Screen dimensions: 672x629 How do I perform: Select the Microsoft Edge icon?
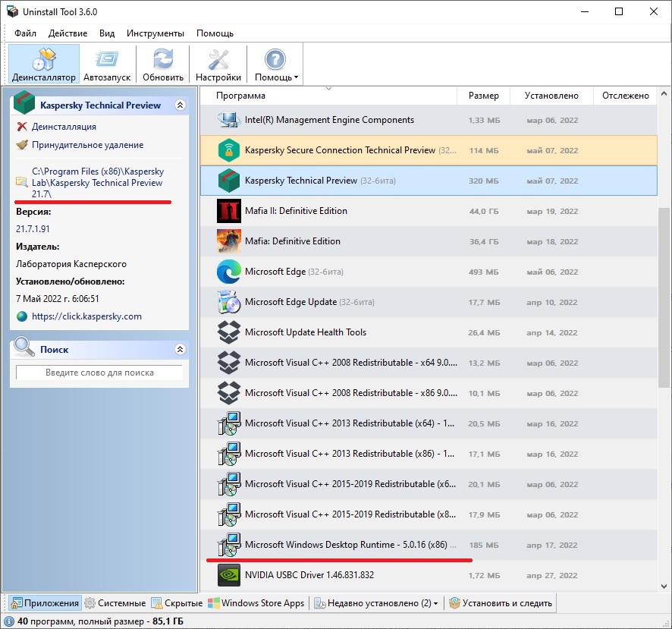coord(229,272)
